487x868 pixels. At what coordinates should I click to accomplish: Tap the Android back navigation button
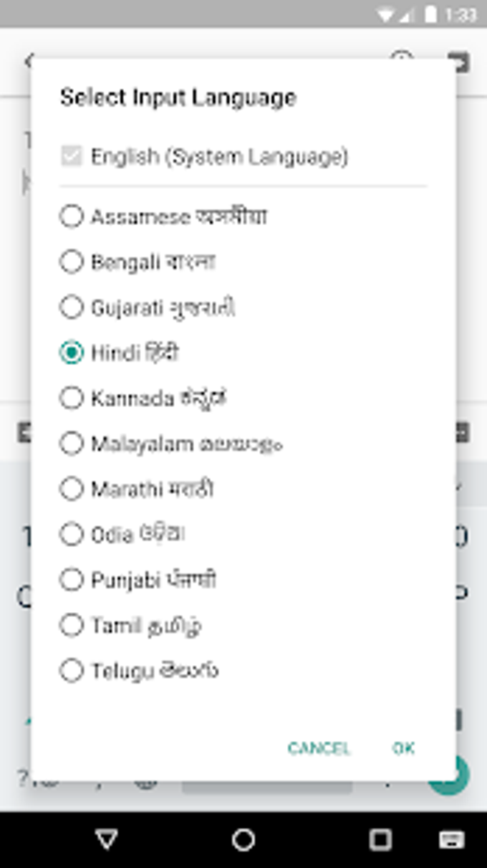(x=107, y=839)
